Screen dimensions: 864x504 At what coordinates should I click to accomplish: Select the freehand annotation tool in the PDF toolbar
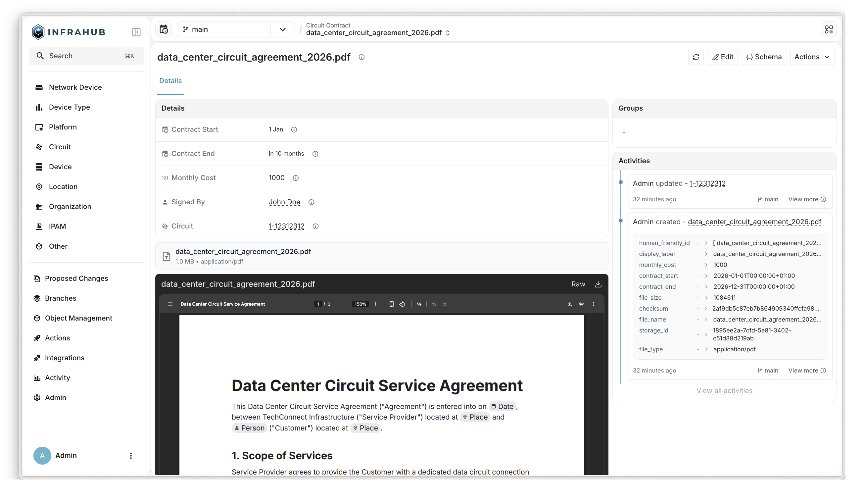point(419,304)
